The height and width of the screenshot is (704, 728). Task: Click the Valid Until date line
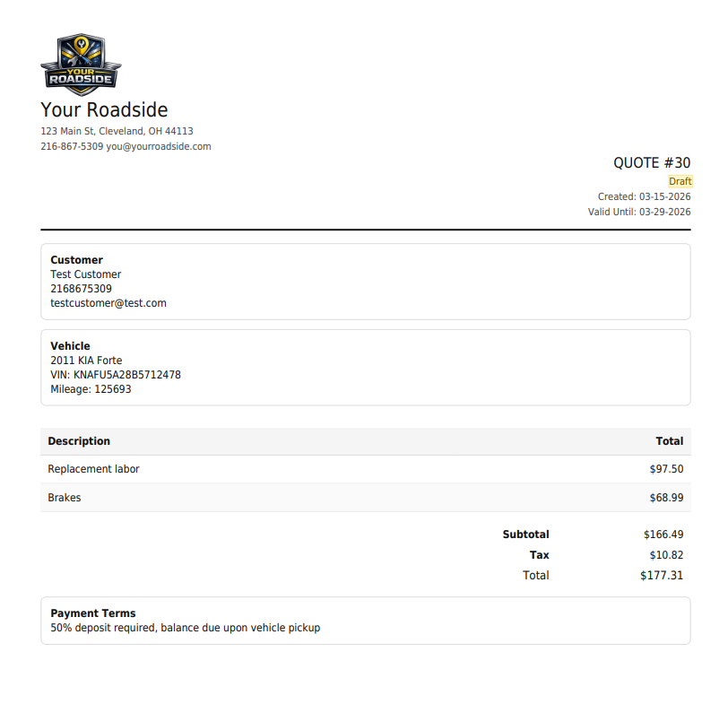click(639, 213)
